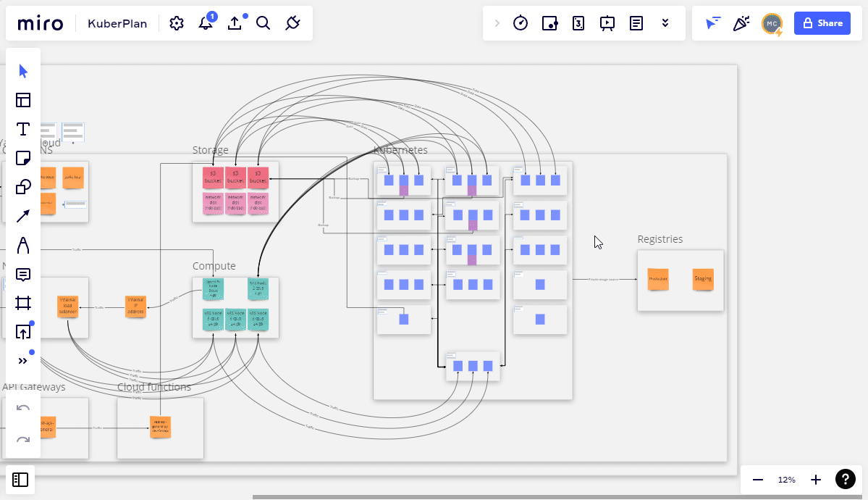Open the Upload tool
Viewport: 868px width, 500px height.
tap(22, 332)
